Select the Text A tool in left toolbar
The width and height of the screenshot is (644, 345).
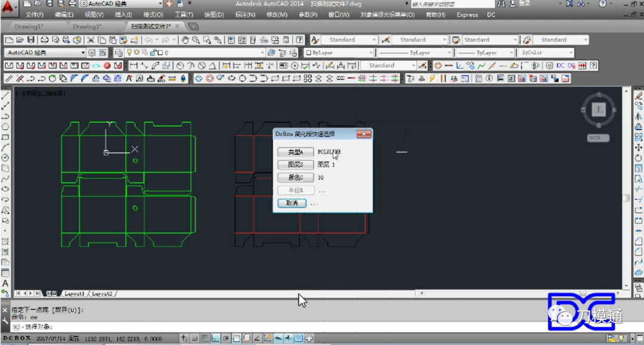click(x=6, y=284)
